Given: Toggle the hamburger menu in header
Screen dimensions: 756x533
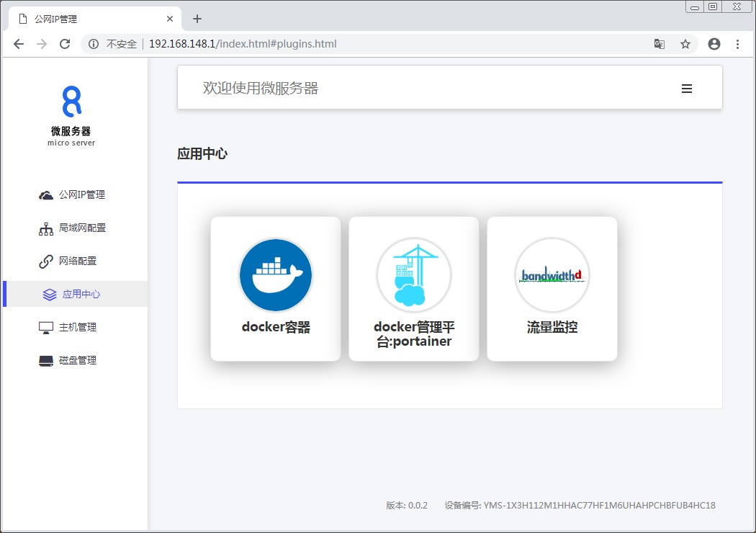Looking at the screenshot, I should tap(687, 89).
